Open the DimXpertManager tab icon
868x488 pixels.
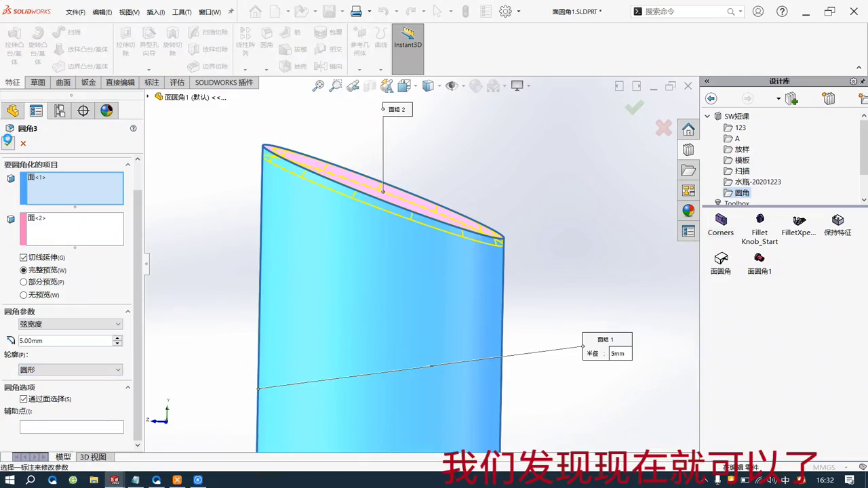[x=83, y=111]
